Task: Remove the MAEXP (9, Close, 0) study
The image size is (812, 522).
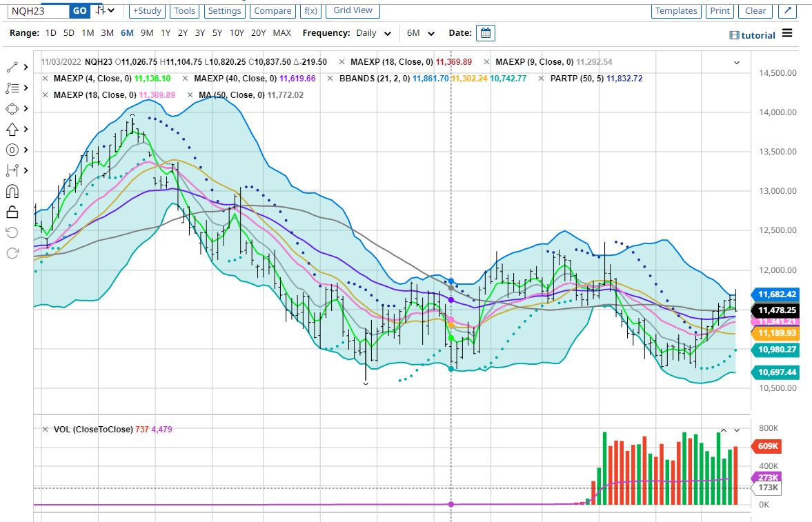Action: click(487, 62)
